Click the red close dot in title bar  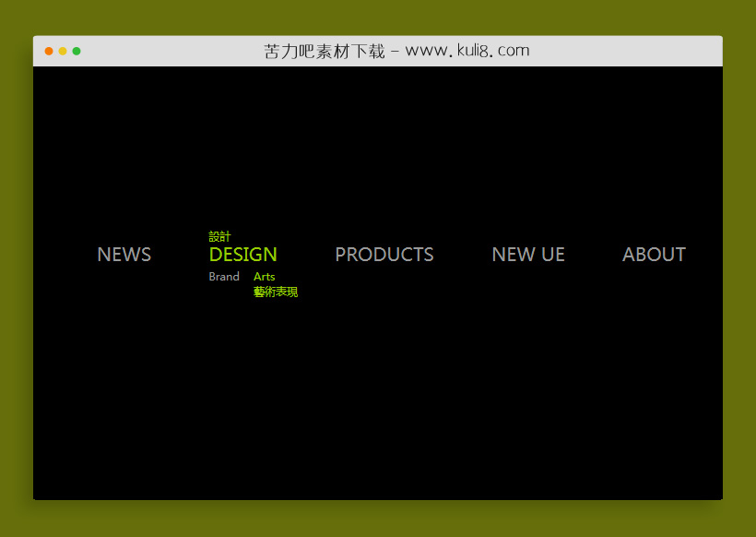pos(49,51)
